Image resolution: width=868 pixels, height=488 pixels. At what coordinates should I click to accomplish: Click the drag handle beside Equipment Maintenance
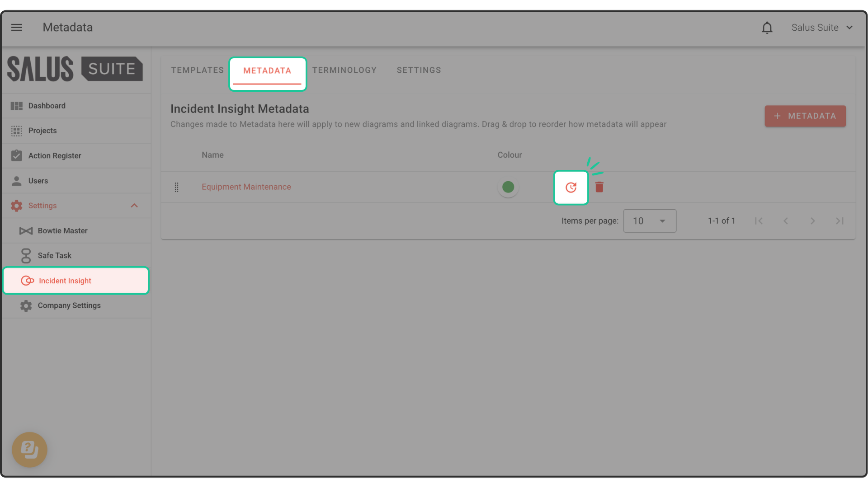[177, 187]
